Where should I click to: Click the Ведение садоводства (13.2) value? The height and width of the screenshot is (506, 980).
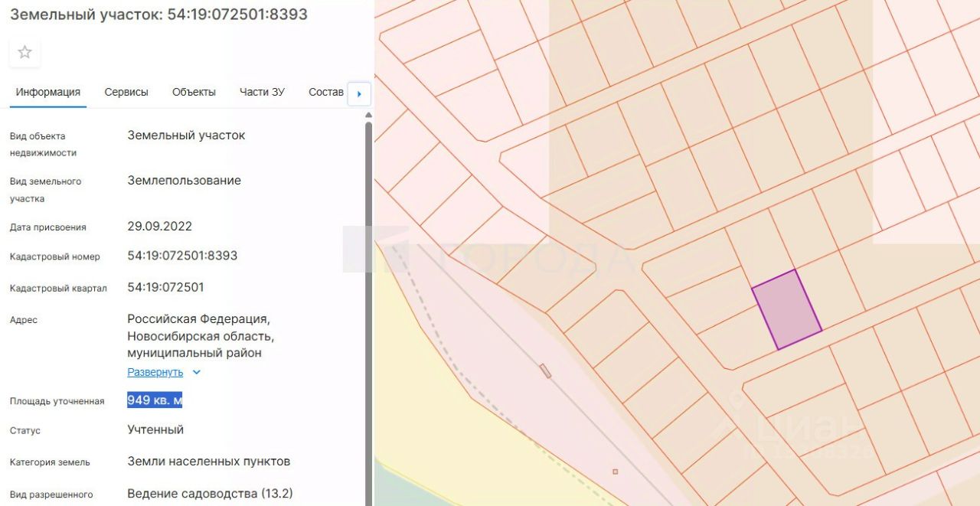pos(210,493)
